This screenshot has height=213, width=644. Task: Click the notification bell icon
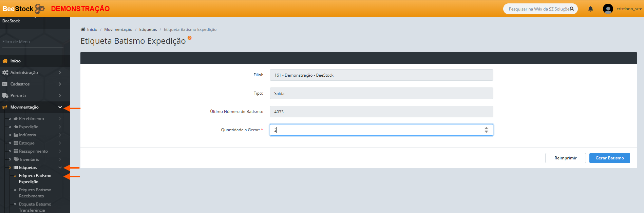[590, 9]
